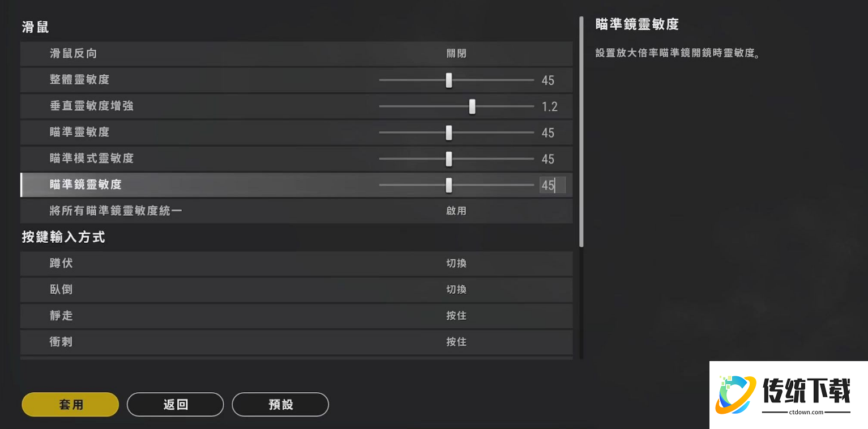Viewport: 868px width, 429px height.
Task: Click the 按鍵輸入方式 section header
Action: point(62,237)
